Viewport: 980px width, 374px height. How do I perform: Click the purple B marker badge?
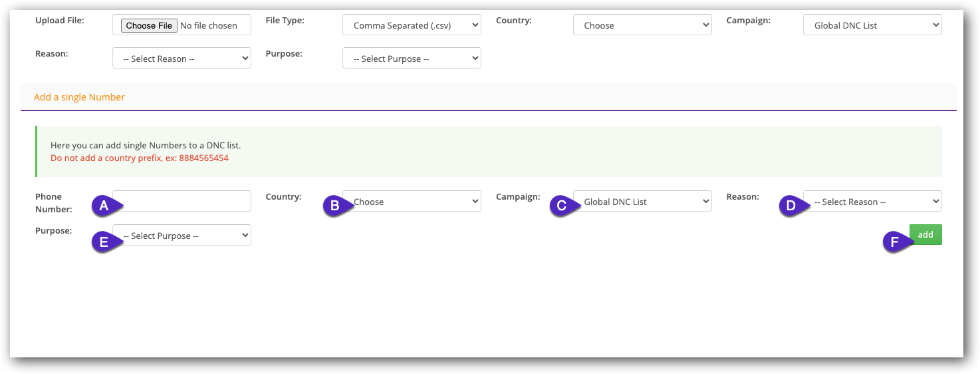pos(335,206)
